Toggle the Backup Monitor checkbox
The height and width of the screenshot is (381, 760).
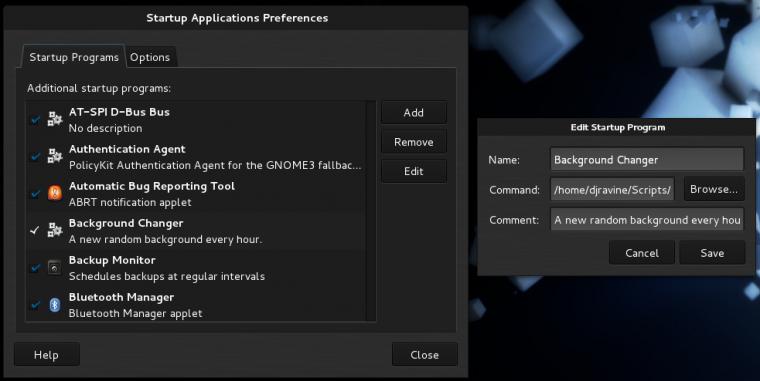tap(35, 267)
